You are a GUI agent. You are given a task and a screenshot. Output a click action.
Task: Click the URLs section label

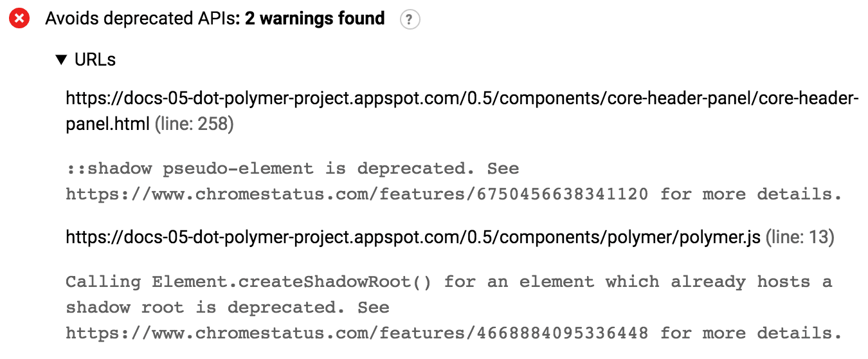click(x=95, y=60)
